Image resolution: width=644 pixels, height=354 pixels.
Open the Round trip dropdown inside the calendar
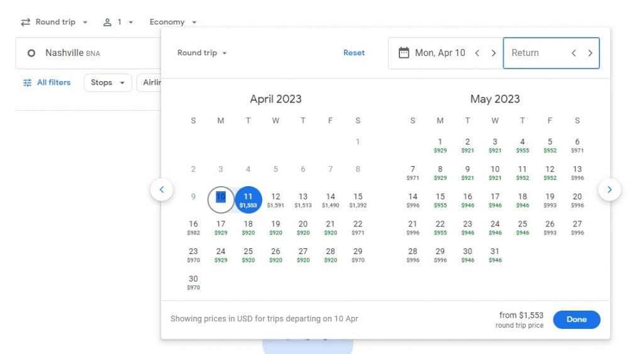[x=202, y=53]
